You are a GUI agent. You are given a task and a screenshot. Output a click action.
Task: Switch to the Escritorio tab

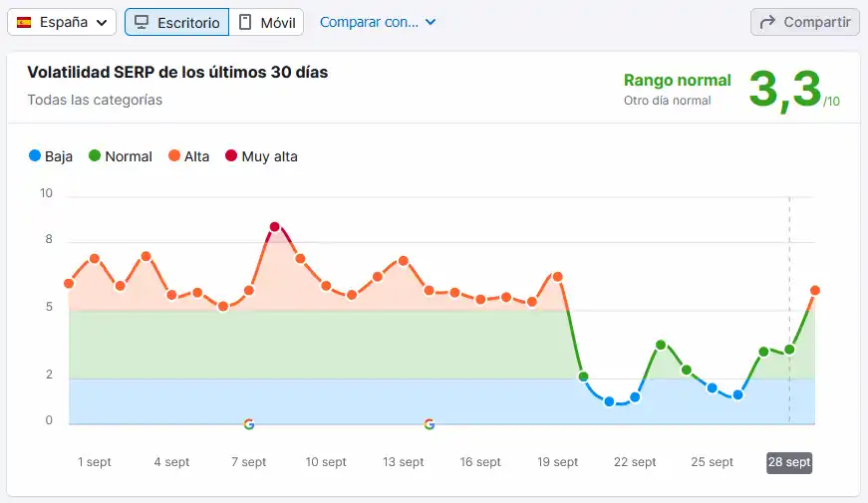[176, 22]
